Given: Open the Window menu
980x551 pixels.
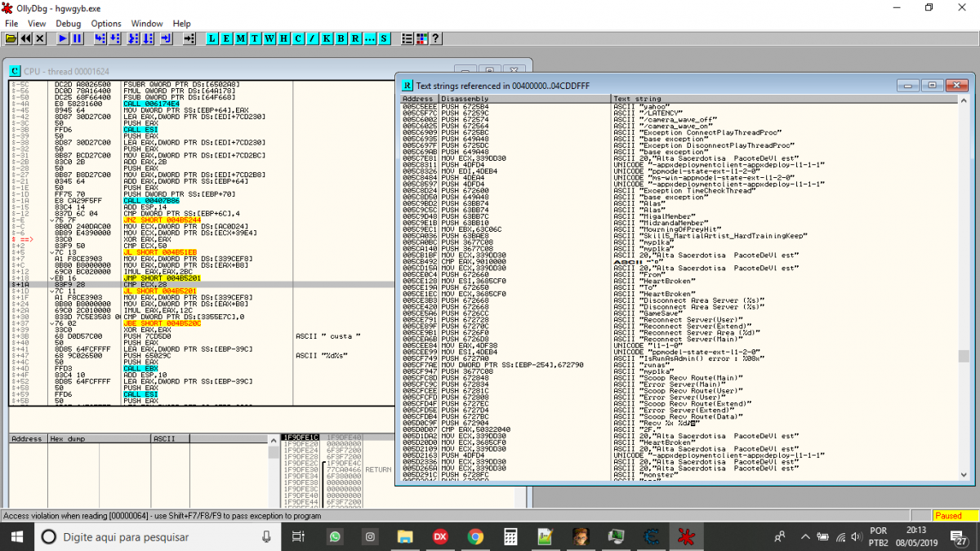Looking at the screenshot, I should pyautogui.click(x=147, y=24).
